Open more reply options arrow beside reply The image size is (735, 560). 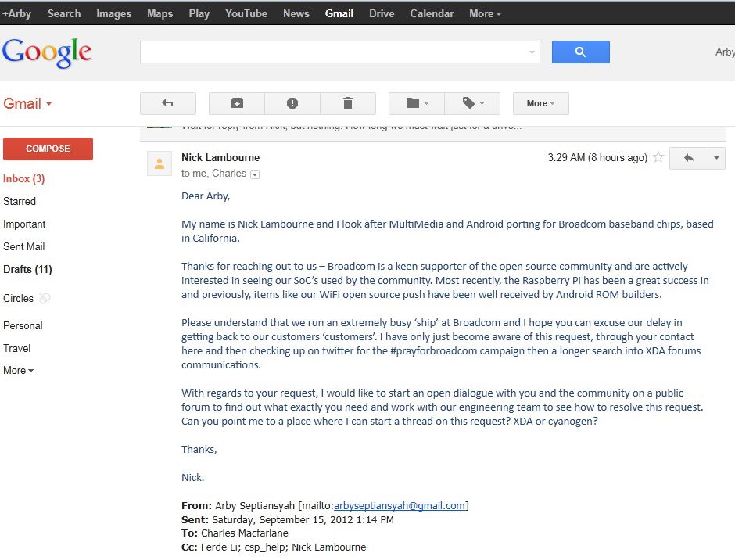click(716, 158)
